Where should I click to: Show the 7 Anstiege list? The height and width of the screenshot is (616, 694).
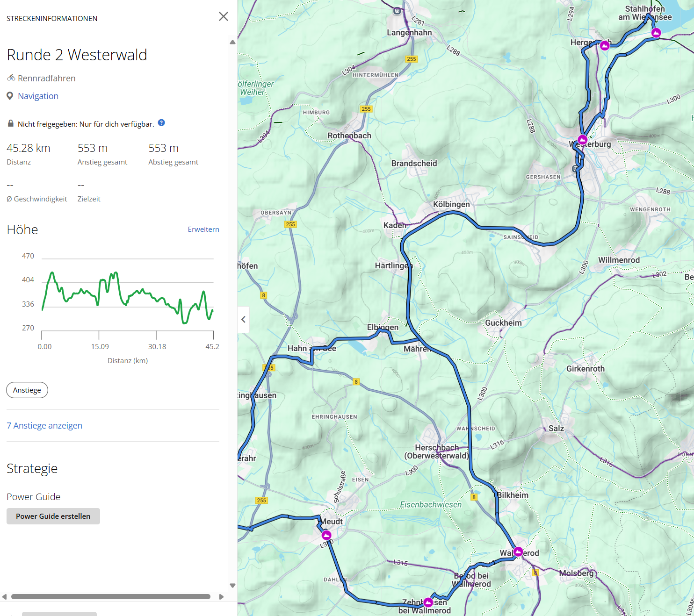pos(44,425)
